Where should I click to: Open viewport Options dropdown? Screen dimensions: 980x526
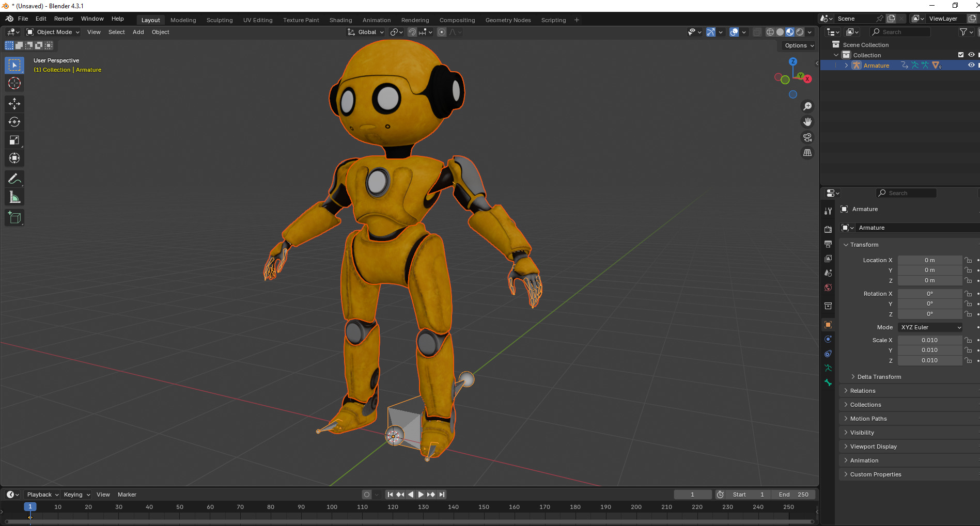[799, 45]
